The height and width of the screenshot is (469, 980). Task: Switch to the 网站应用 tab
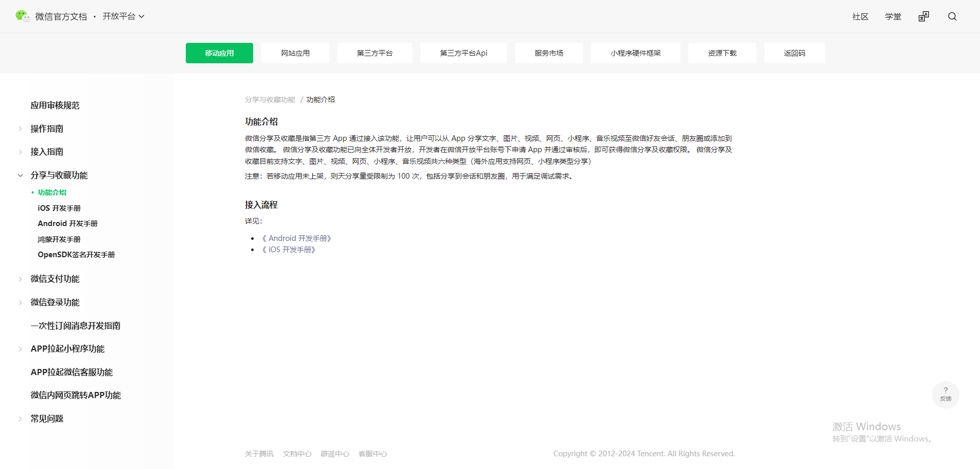[295, 53]
